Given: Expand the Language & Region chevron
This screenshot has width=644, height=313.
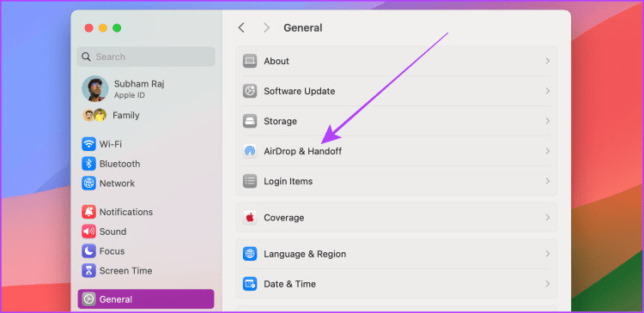Looking at the screenshot, I should click(x=548, y=254).
